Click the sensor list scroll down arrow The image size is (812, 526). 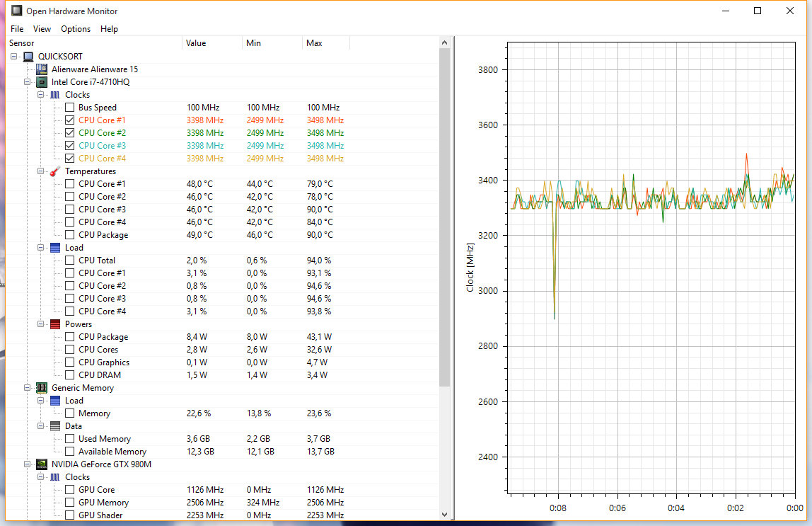click(x=444, y=515)
